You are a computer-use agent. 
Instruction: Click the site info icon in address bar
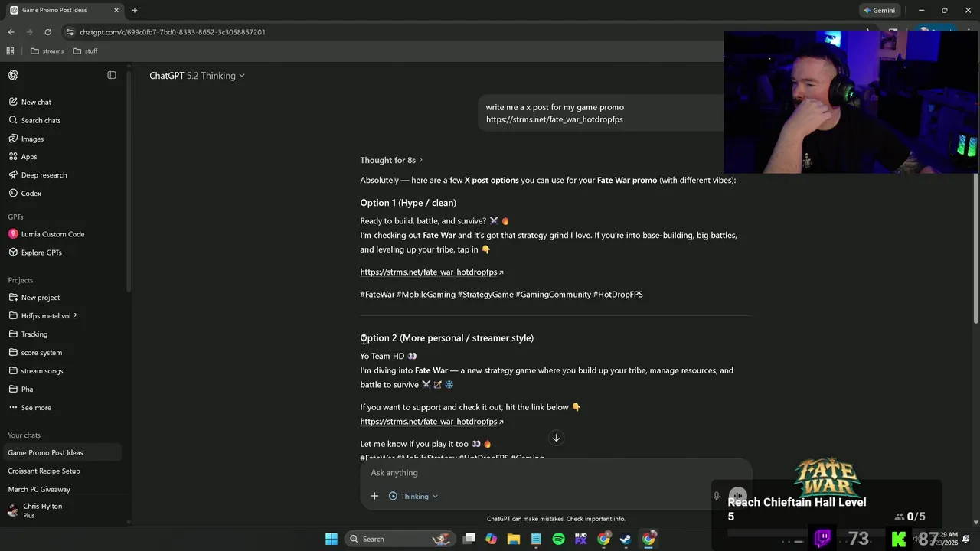point(70,32)
